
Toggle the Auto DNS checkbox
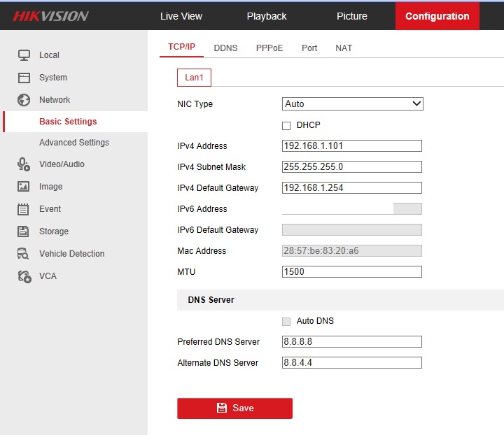pos(286,322)
